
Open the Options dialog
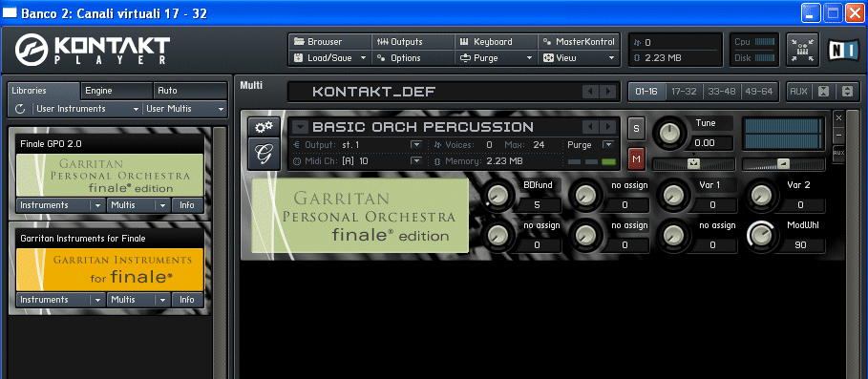(413, 57)
